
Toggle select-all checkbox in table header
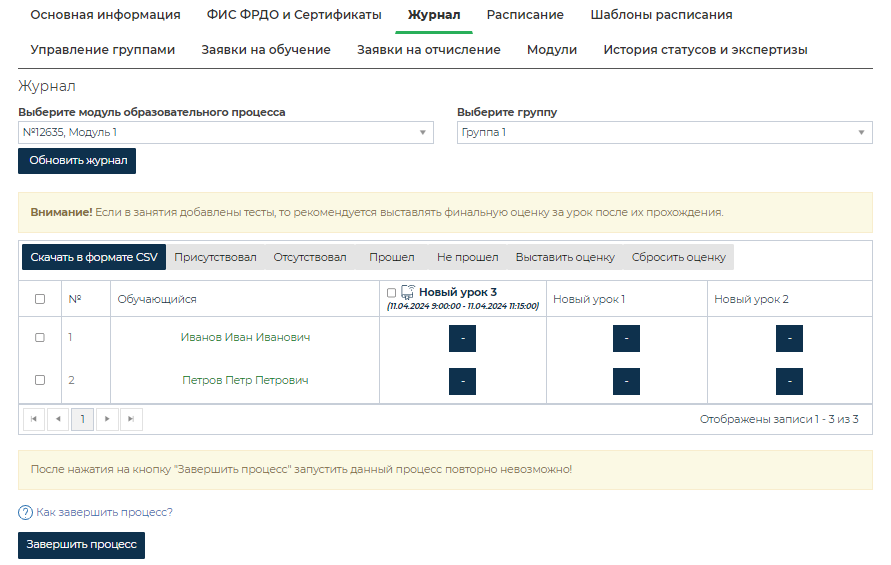[x=40, y=299]
